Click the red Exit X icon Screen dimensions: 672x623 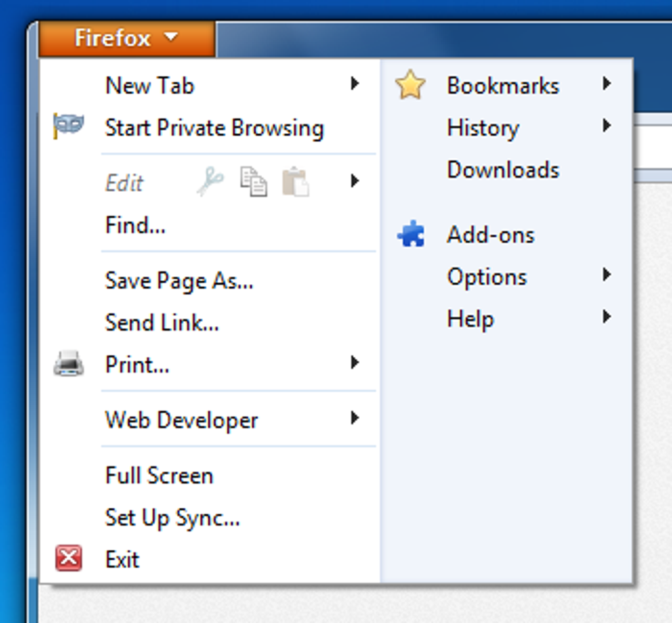click(69, 558)
